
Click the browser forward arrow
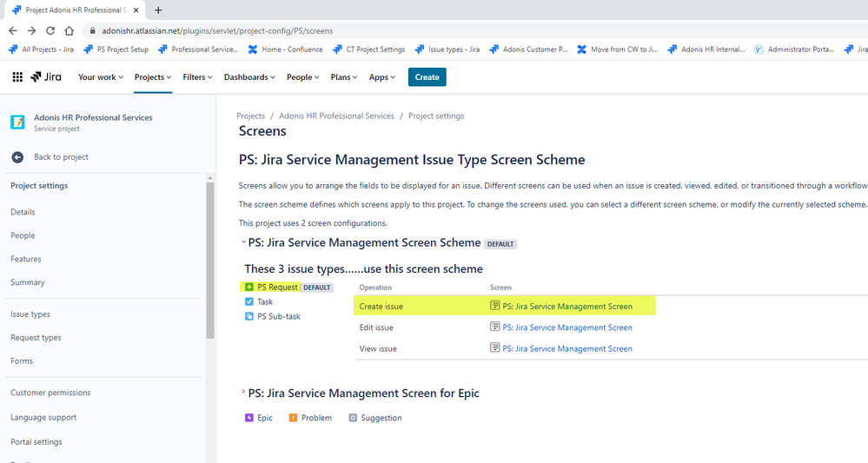[31, 31]
